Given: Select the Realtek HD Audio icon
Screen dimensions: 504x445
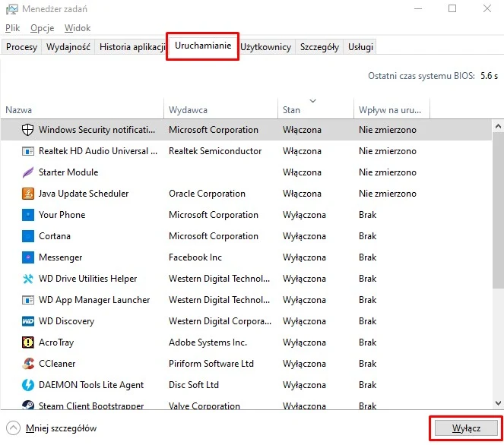Looking at the screenshot, I should click(28, 151).
